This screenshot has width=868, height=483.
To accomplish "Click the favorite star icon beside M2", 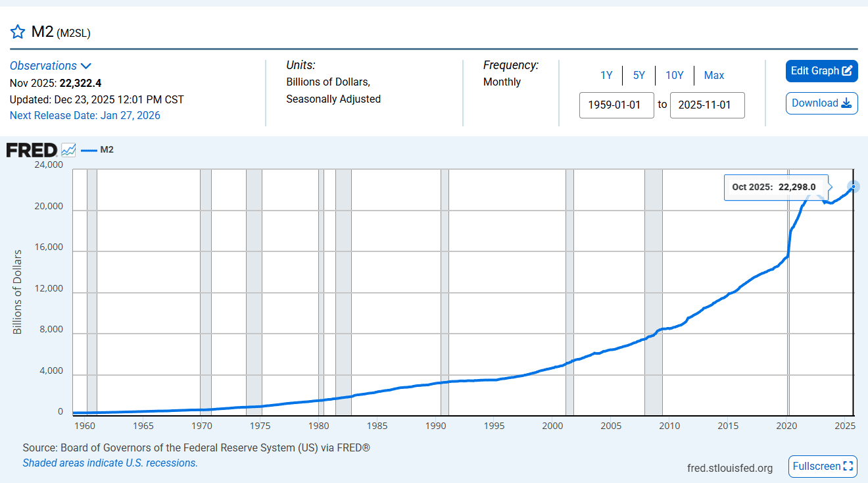I will (18, 32).
